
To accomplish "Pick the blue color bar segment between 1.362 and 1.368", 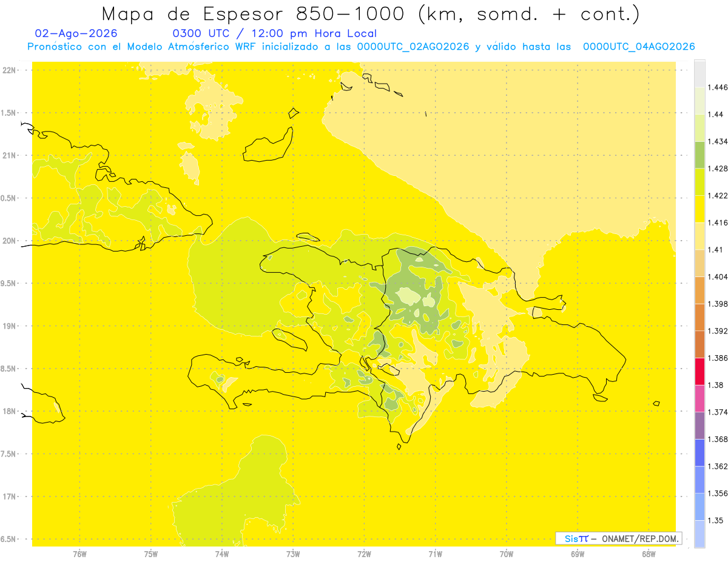I will pyautogui.click(x=699, y=453).
